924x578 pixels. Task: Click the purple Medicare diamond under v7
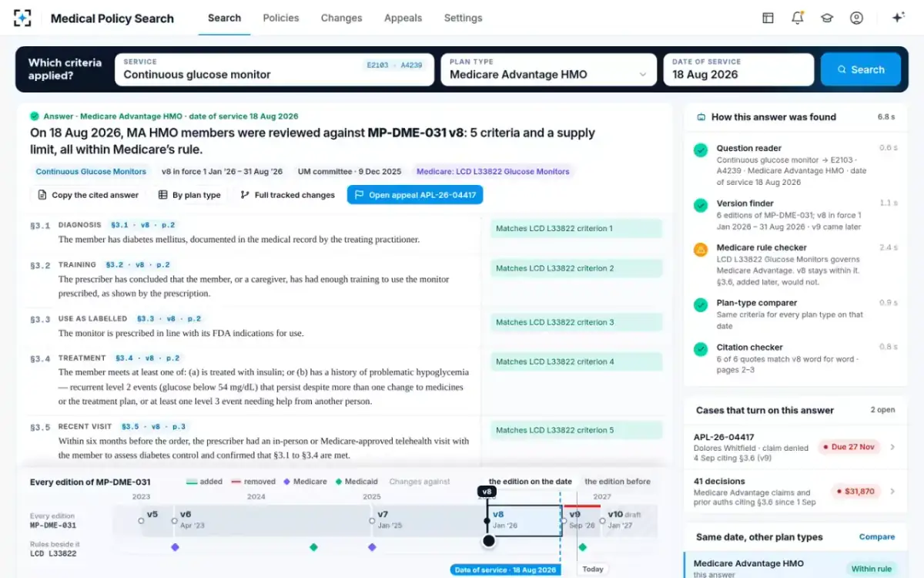point(372,547)
